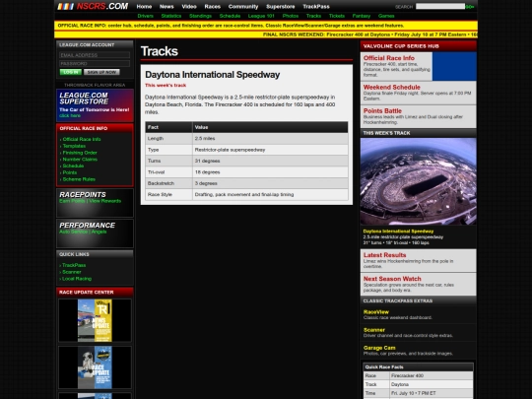Click the blue Official Race Info image
Viewport: 532px width, 399px height.
[454, 66]
